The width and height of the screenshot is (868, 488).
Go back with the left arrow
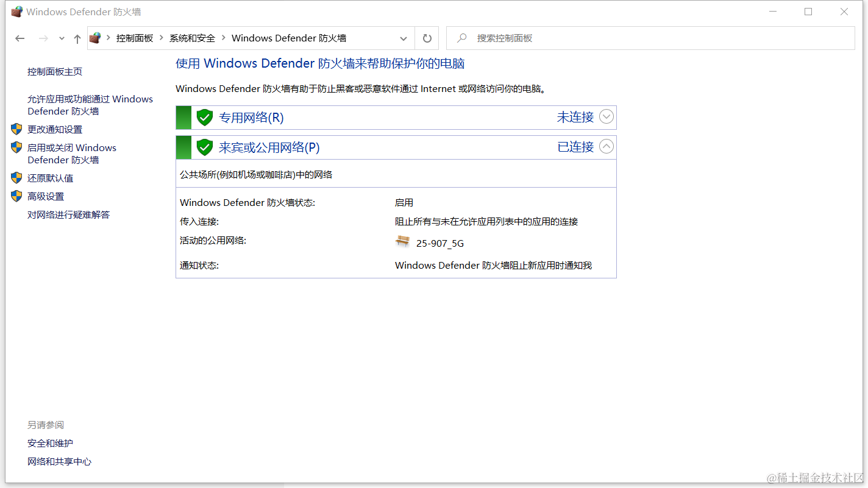[x=20, y=38]
